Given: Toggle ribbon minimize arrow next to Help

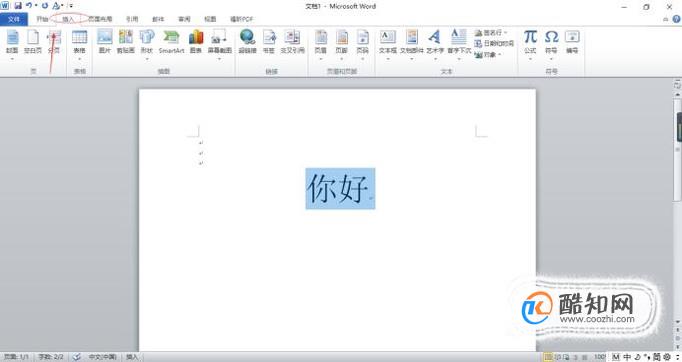Looking at the screenshot, I should pyautogui.click(x=665, y=19).
